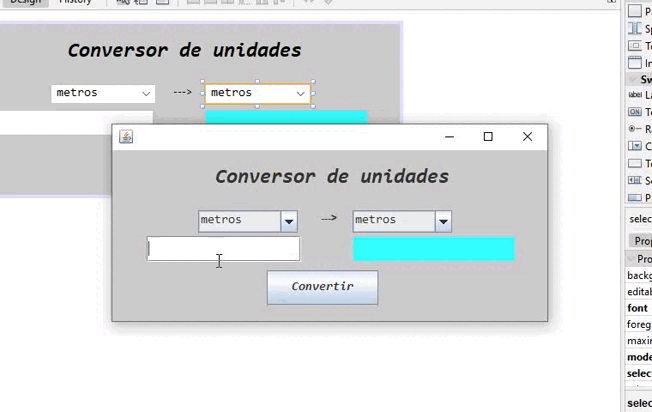Minimize the running converter window
The height and width of the screenshot is (412, 652).
coord(449,136)
